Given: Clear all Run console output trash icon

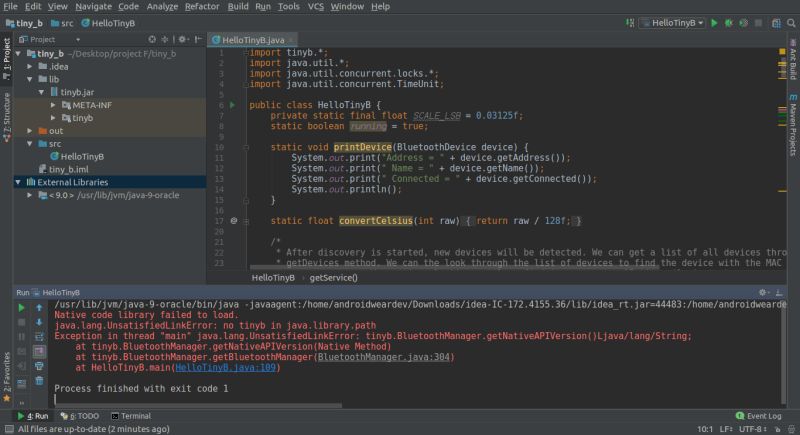Looking at the screenshot, I should pos(39,381).
